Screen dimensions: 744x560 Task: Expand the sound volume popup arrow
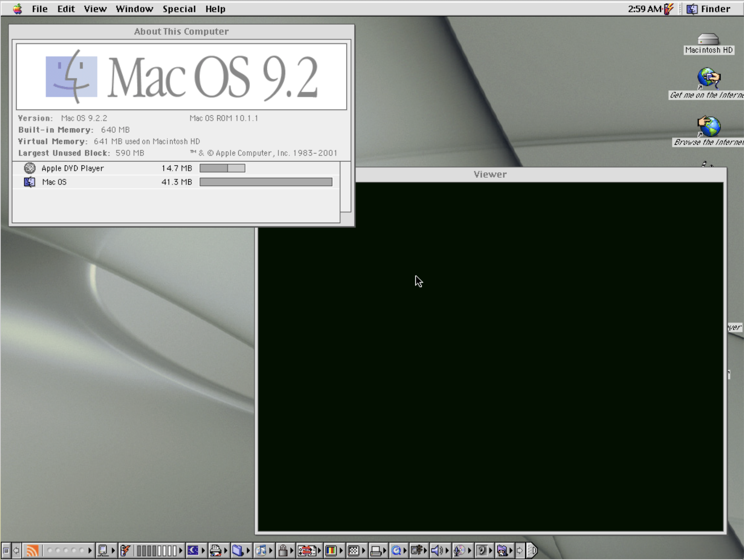(447, 550)
